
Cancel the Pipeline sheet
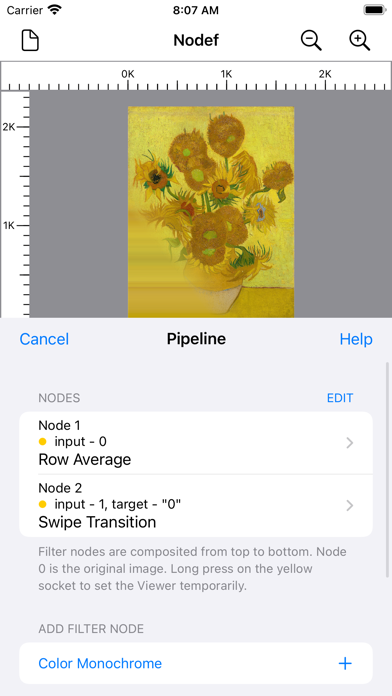click(44, 339)
